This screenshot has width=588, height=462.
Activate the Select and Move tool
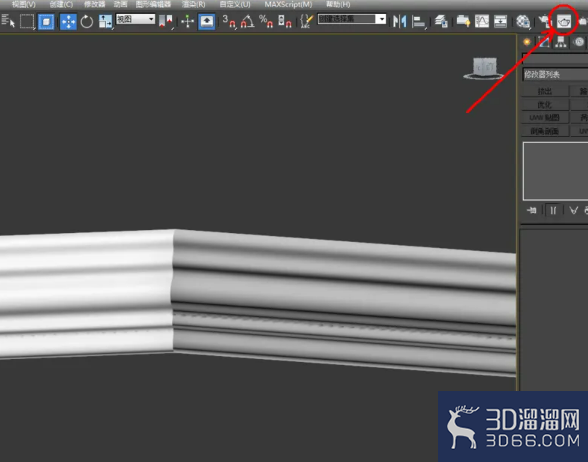[x=68, y=21]
